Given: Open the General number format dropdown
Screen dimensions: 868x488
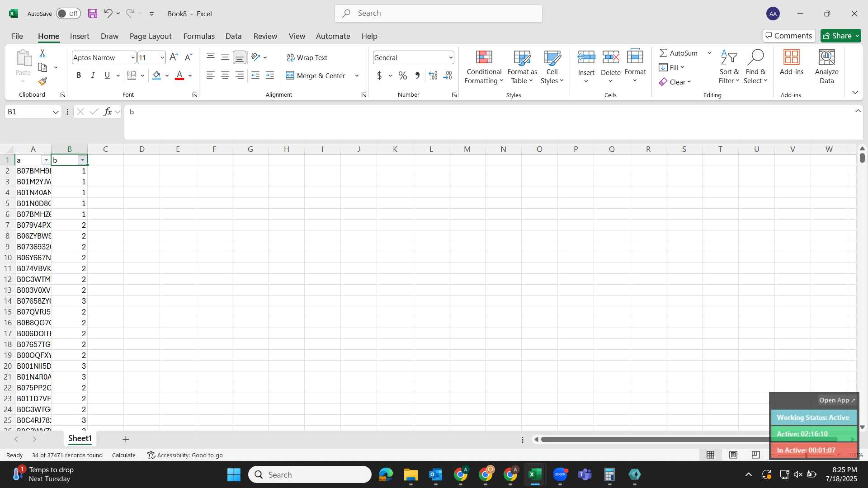Looking at the screenshot, I should point(451,57).
